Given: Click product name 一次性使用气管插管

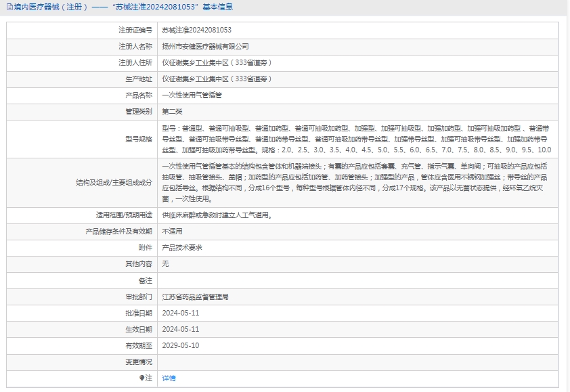Looking at the screenshot, I should (192, 95).
